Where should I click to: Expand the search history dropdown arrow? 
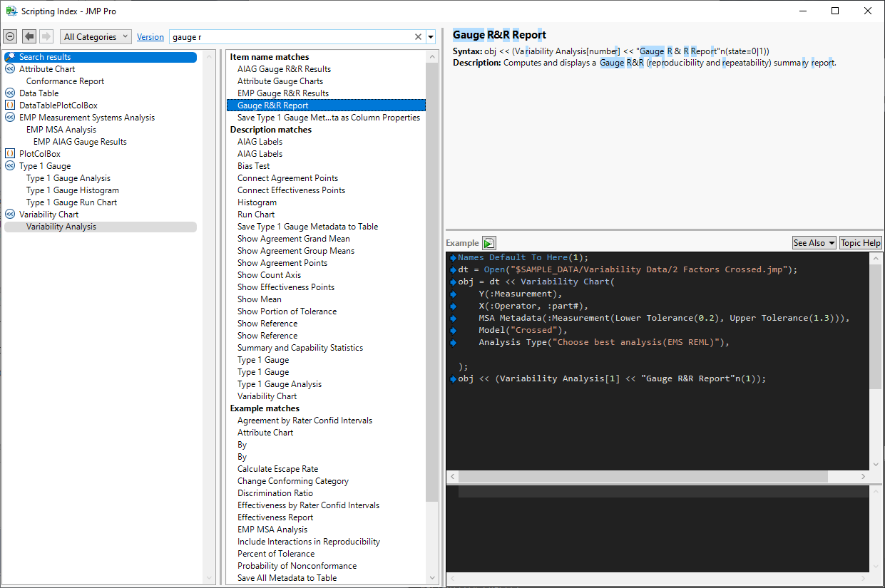tap(431, 37)
